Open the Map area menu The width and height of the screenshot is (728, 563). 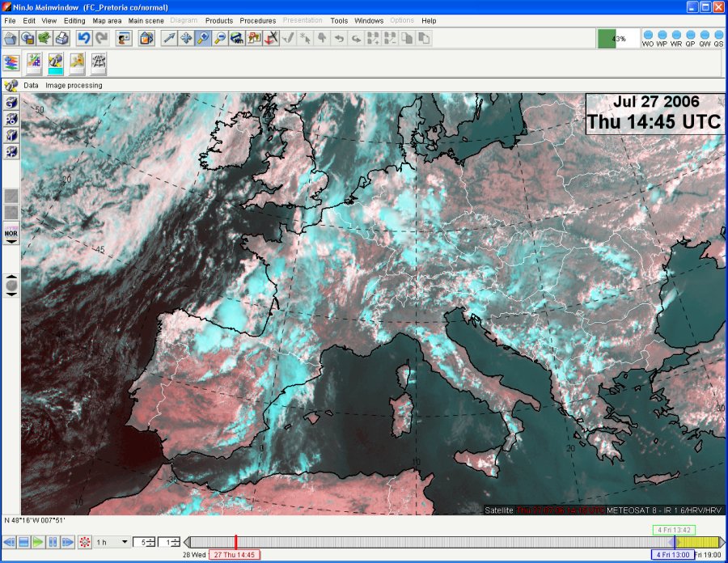coord(107,20)
